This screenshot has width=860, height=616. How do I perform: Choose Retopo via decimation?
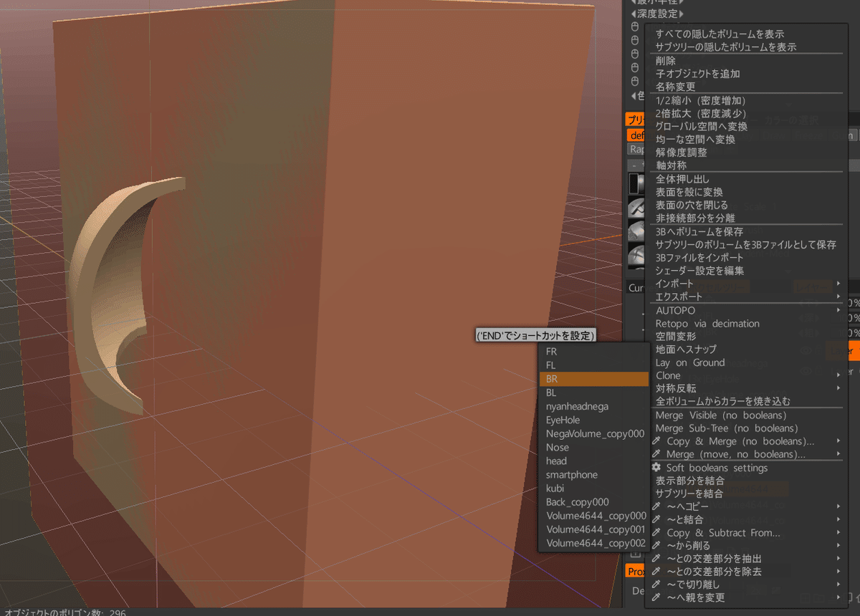click(x=707, y=324)
